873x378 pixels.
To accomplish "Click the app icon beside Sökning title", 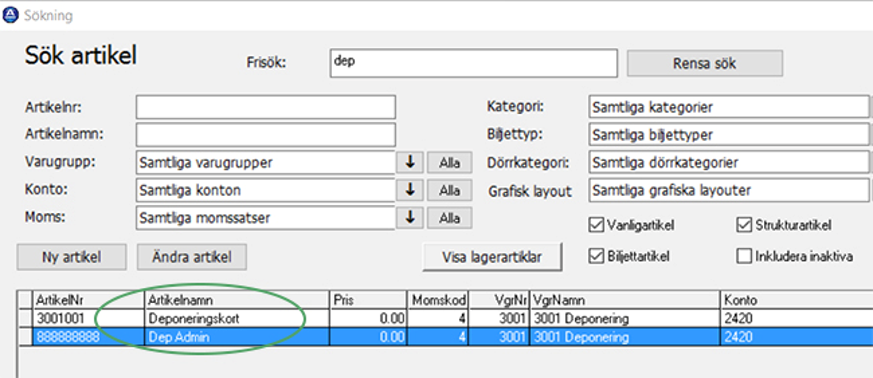I will click(11, 16).
